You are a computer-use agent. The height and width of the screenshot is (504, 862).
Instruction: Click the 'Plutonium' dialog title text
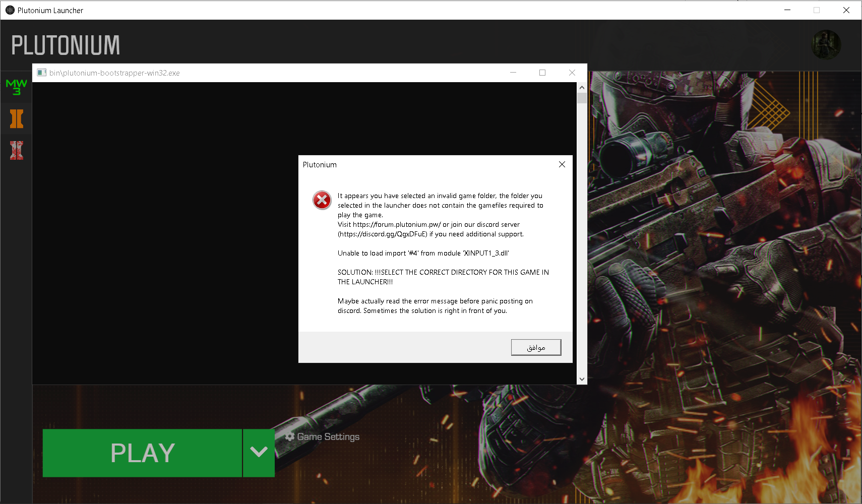320,165
